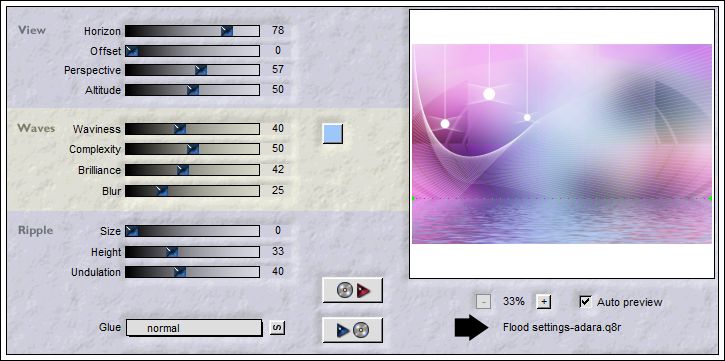Image resolution: width=725 pixels, height=361 pixels.
Task: Click the Horizon slider handle
Action: click(x=227, y=31)
